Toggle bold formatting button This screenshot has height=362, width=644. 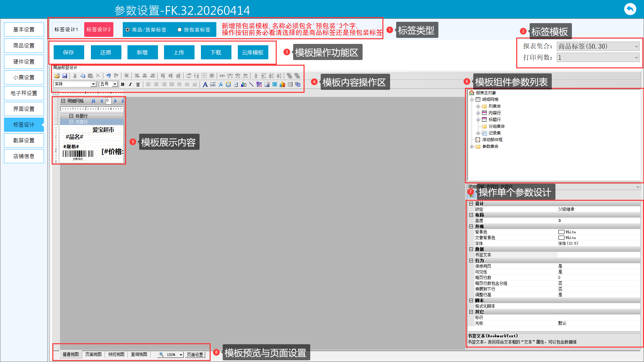123,84
